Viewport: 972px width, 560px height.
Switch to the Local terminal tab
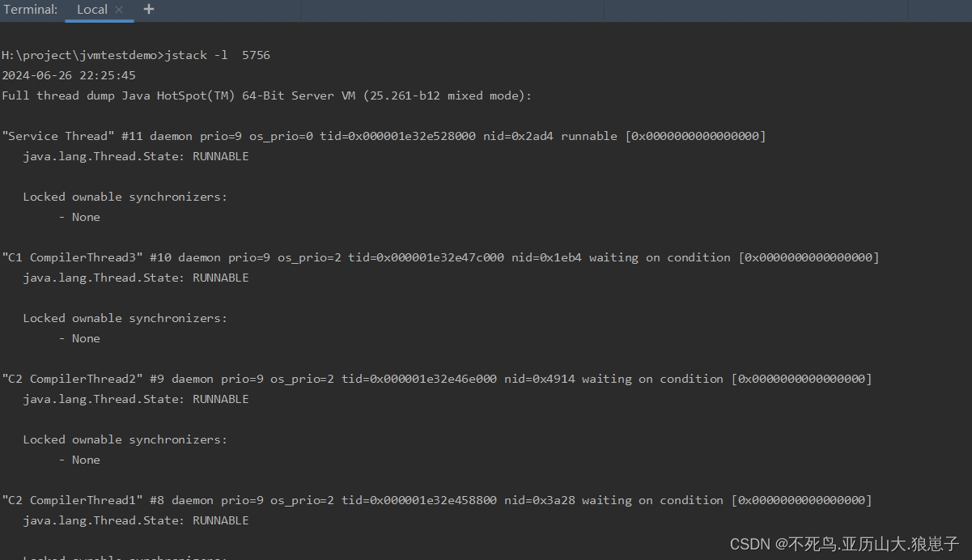91,10
